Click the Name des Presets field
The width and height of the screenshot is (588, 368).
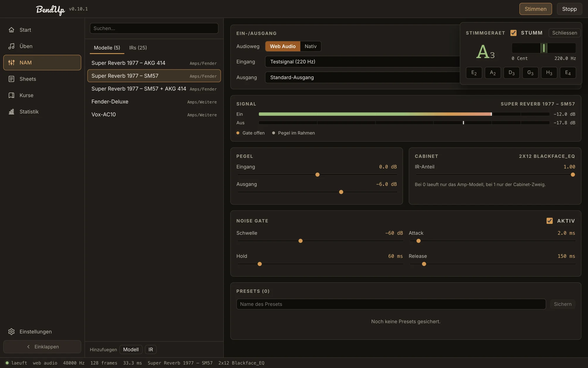click(391, 304)
